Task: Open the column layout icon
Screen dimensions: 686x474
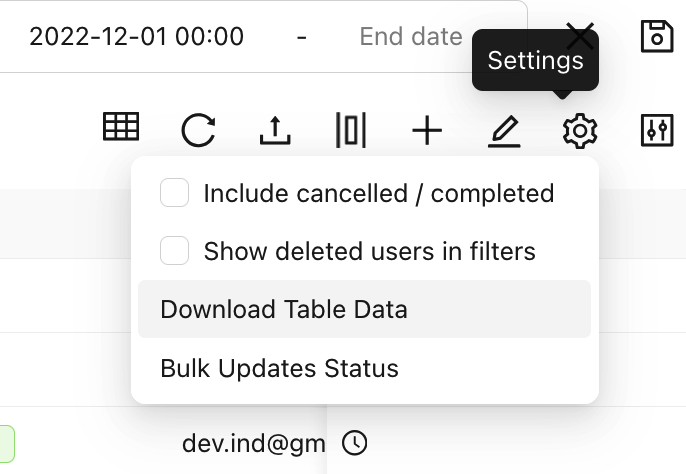Action: pyautogui.click(x=351, y=130)
